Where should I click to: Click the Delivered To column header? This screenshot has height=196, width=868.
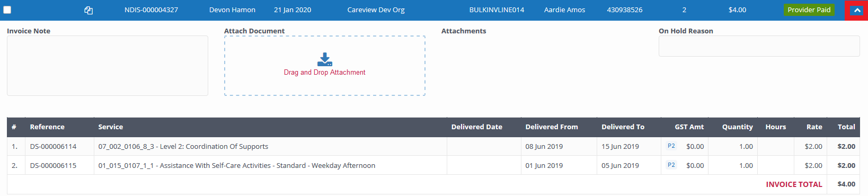click(x=623, y=127)
